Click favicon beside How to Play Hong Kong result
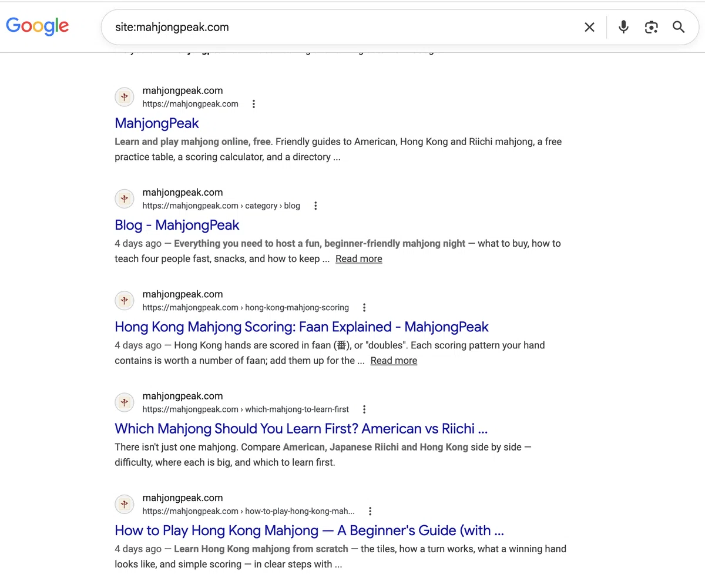 pos(124,503)
